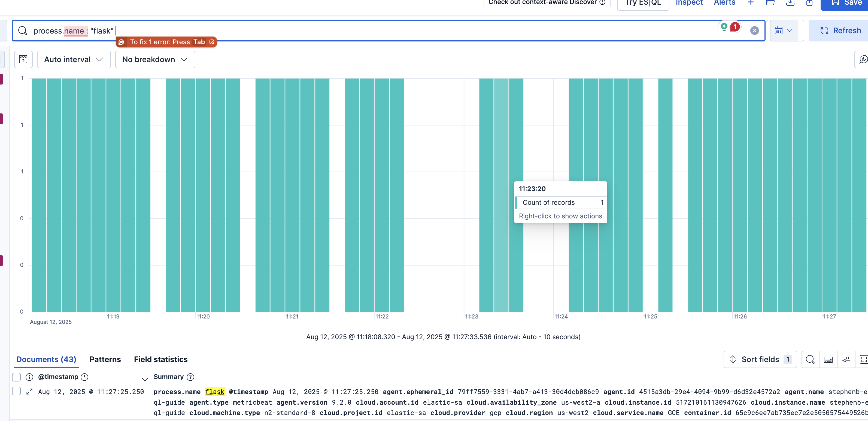The width and height of the screenshot is (868, 421).
Task: Open in-table search magnifier icon
Action: tap(810, 359)
